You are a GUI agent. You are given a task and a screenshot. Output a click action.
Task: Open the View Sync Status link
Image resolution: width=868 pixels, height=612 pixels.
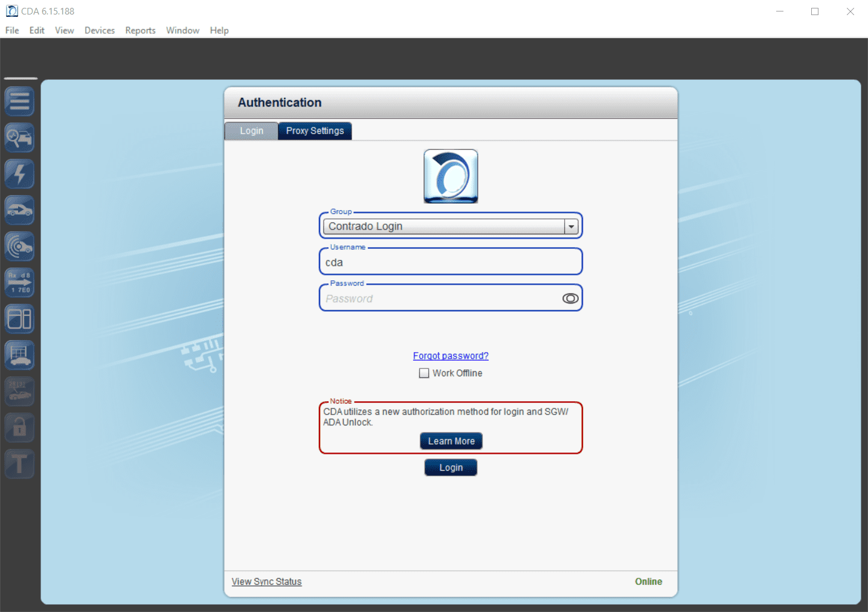click(266, 581)
